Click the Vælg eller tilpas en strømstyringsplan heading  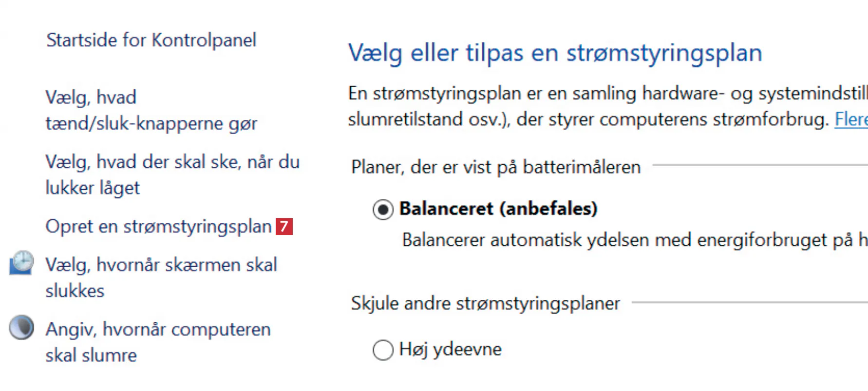(555, 53)
